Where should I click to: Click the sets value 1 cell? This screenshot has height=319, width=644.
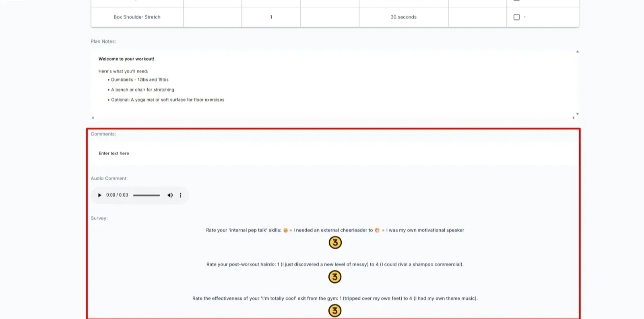tap(271, 17)
